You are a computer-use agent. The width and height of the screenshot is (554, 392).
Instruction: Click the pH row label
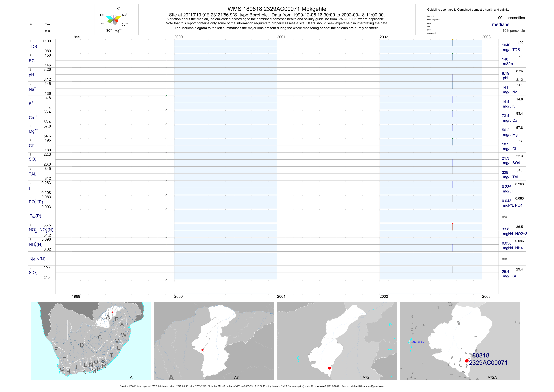[x=31, y=75]
